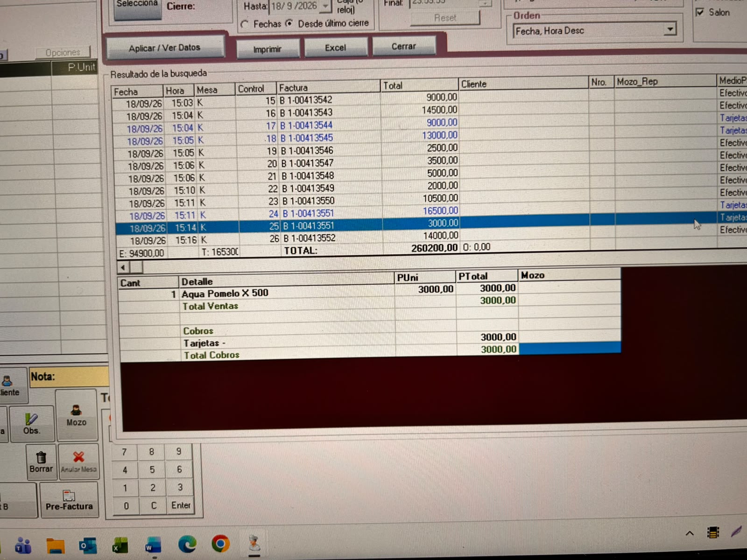Open the Hasta date dropdown
This screenshot has height=560, width=747.
(325, 6)
